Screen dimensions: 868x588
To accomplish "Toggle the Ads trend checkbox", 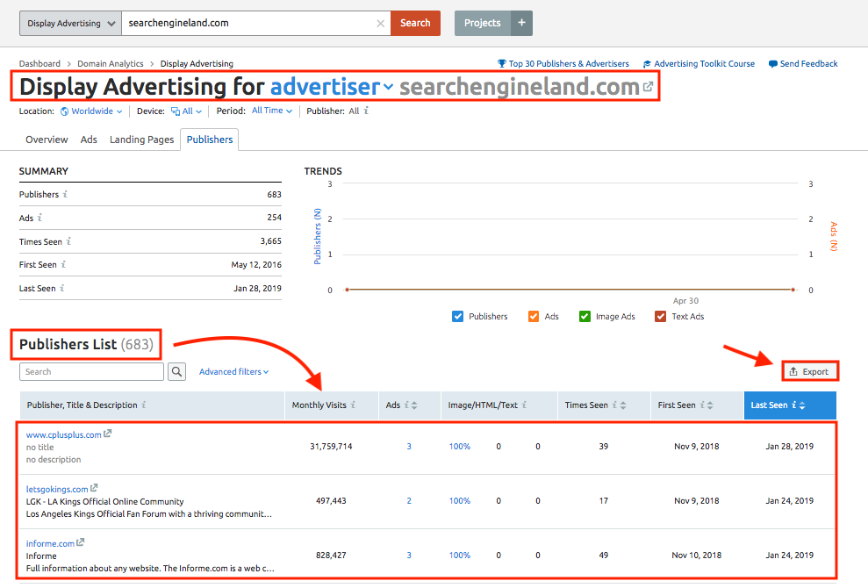I will coord(534,316).
